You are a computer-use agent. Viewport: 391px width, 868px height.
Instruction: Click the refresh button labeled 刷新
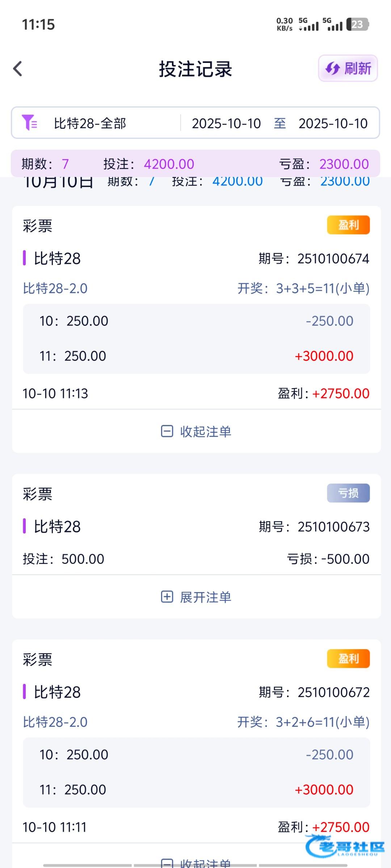tap(348, 68)
